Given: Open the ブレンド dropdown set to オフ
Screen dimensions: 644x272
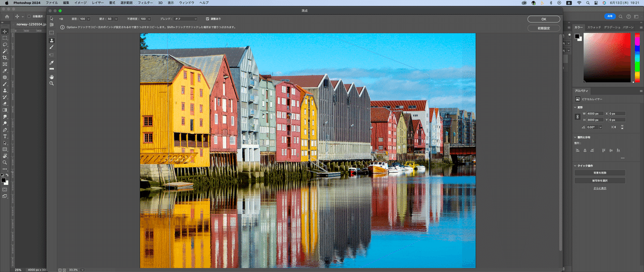Looking at the screenshot, I should pyautogui.click(x=186, y=19).
